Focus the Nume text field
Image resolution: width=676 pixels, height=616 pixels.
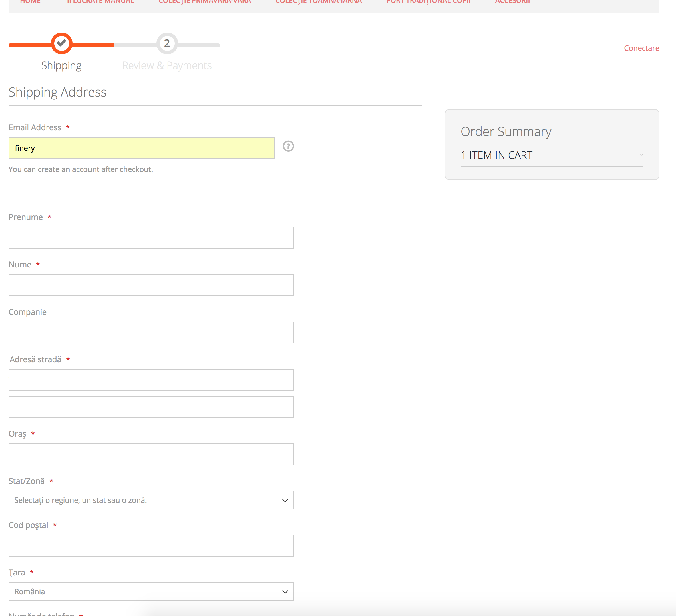point(151,285)
